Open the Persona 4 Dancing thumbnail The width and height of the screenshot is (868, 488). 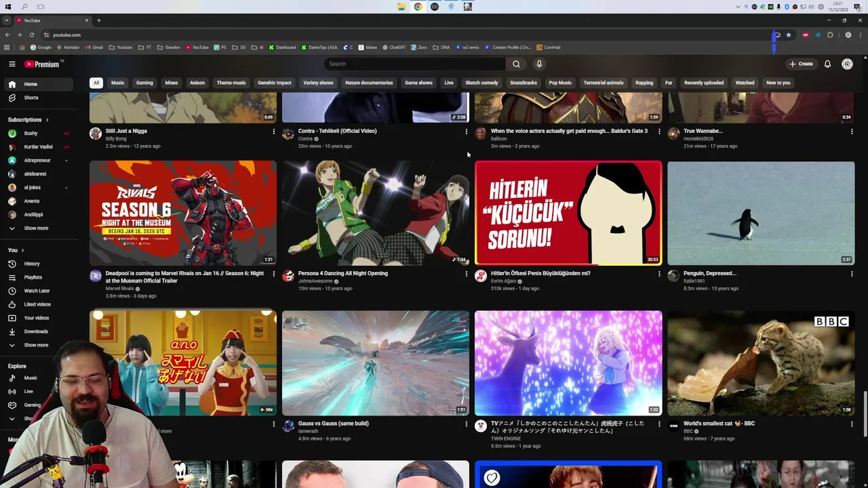tap(376, 213)
